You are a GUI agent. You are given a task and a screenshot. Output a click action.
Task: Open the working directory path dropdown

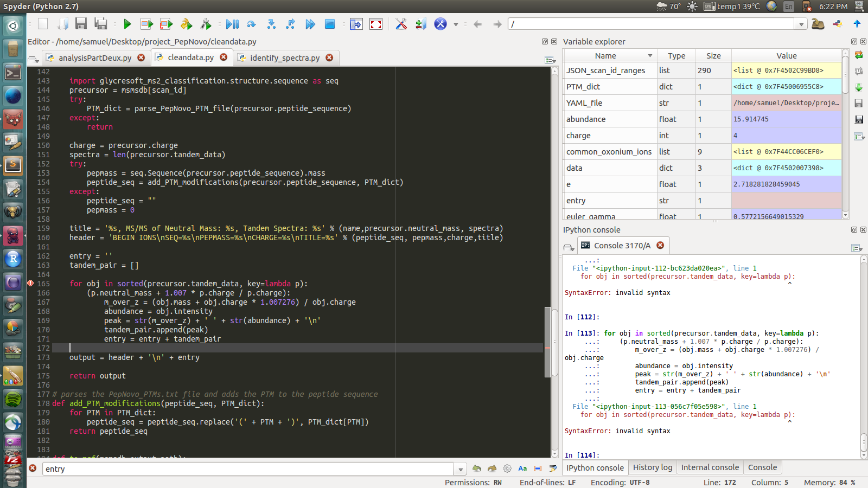pyautogui.click(x=801, y=24)
